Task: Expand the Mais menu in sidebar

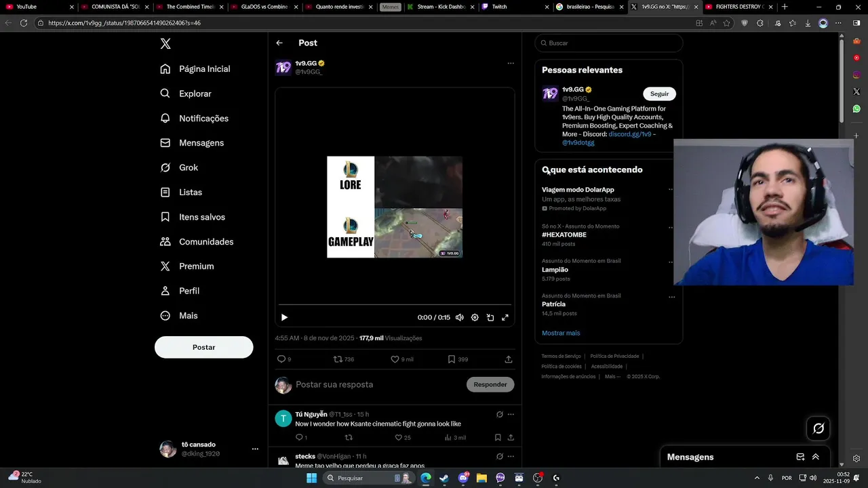Action: 179,316
